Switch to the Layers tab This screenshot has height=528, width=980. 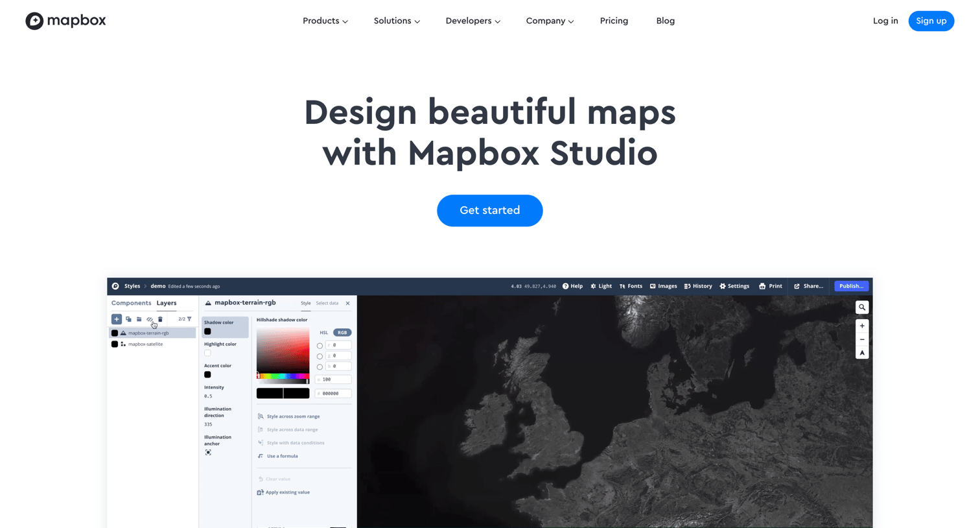(x=167, y=303)
